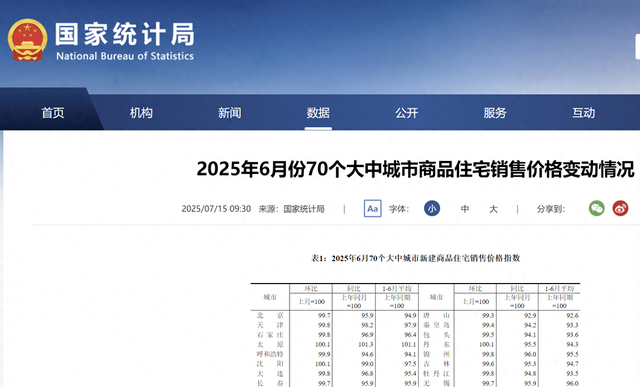Image resolution: width=640 pixels, height=387 pixels.
Task: Click the 94.9 value in 北京 row
Action: (x=410, y=316)
